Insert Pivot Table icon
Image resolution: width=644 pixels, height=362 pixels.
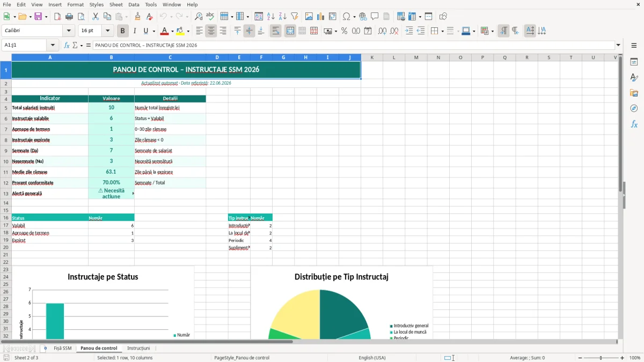click(x=333, y=17)
